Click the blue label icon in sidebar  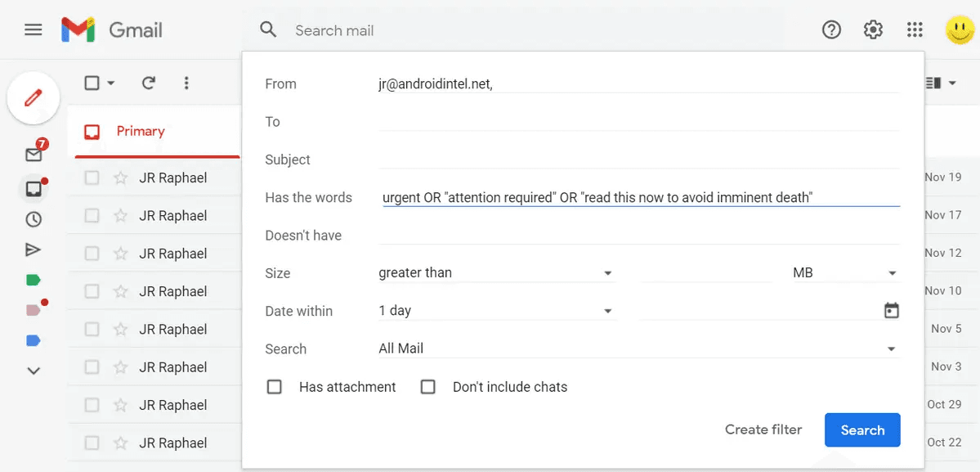coord(33,340)
